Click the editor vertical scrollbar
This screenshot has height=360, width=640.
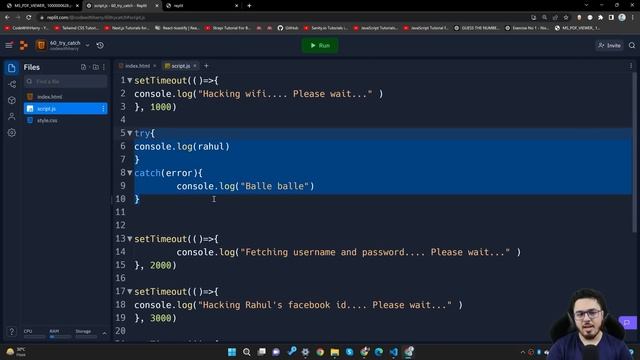(634, 153)
